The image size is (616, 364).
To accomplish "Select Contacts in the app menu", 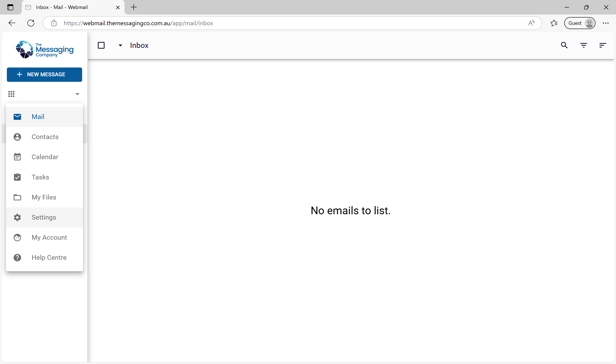I will 44,137.
